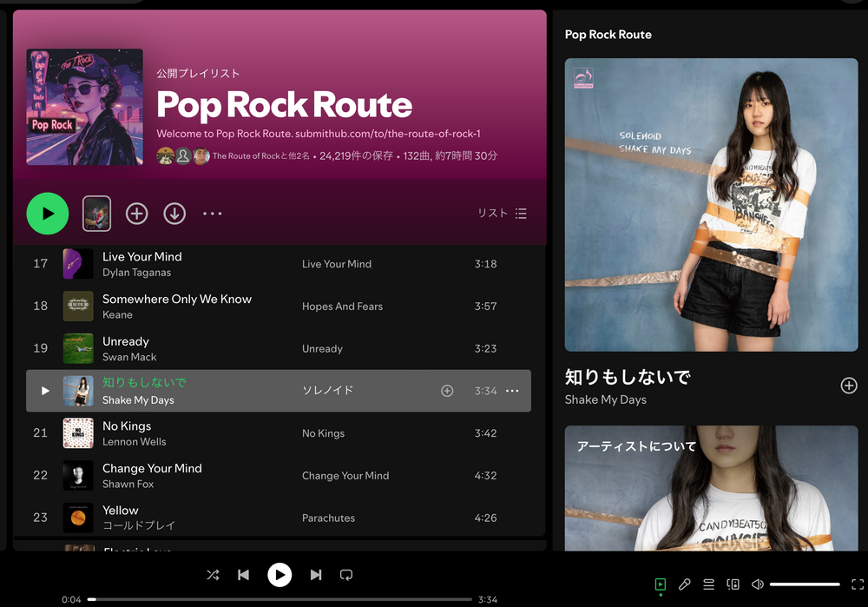
Task: Play the Pop Rock Route playlist
Action: point(48,214)
